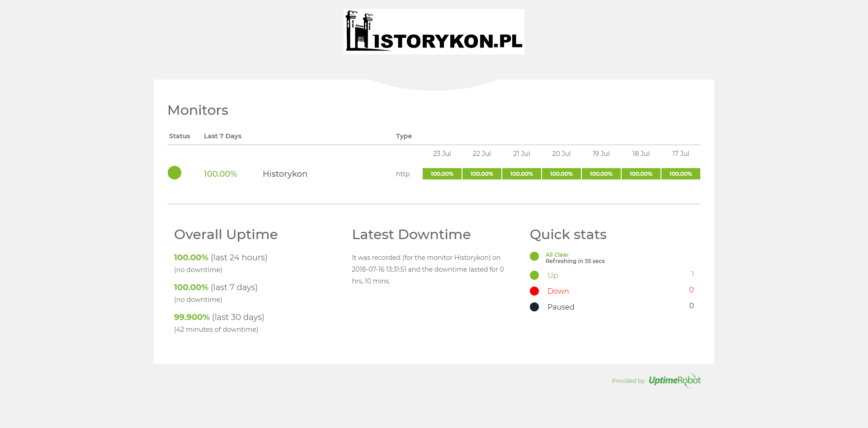Click the green Up status circle

(534, 275)
